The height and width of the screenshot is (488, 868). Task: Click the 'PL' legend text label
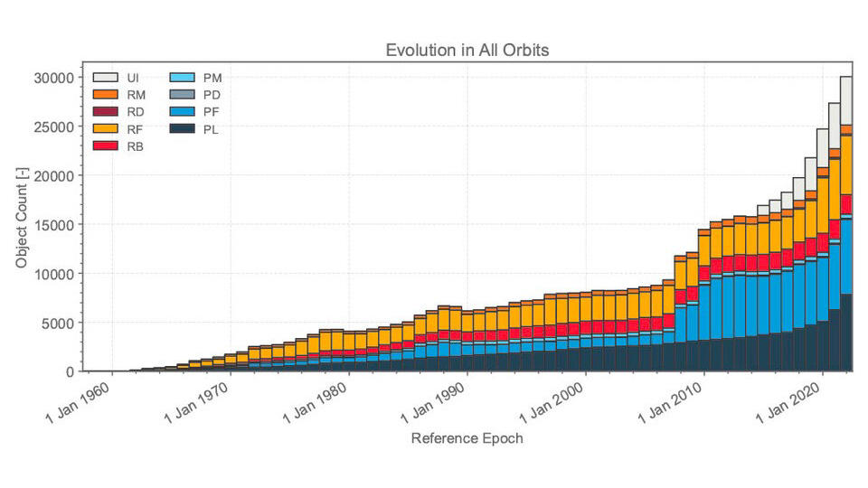pyautogui.click(x=211, y=129)
